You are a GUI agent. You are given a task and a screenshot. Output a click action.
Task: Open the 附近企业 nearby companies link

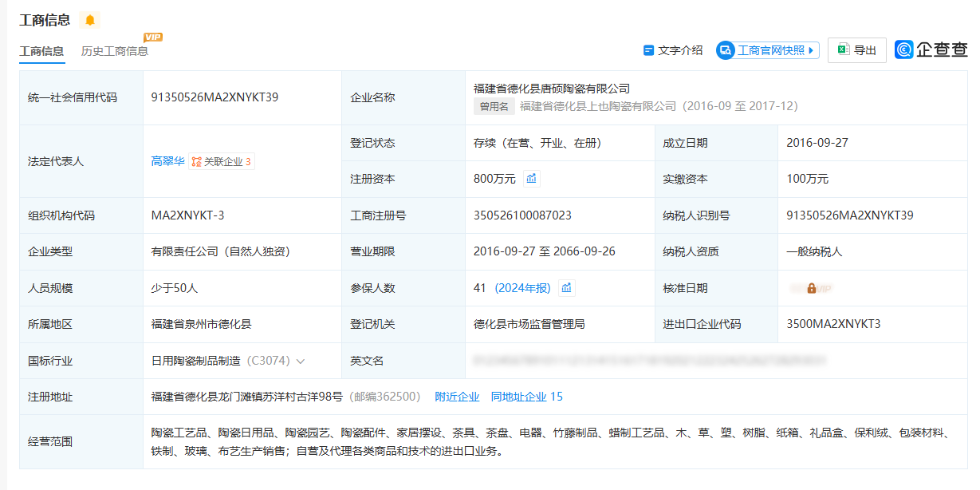tap(457, 397)
